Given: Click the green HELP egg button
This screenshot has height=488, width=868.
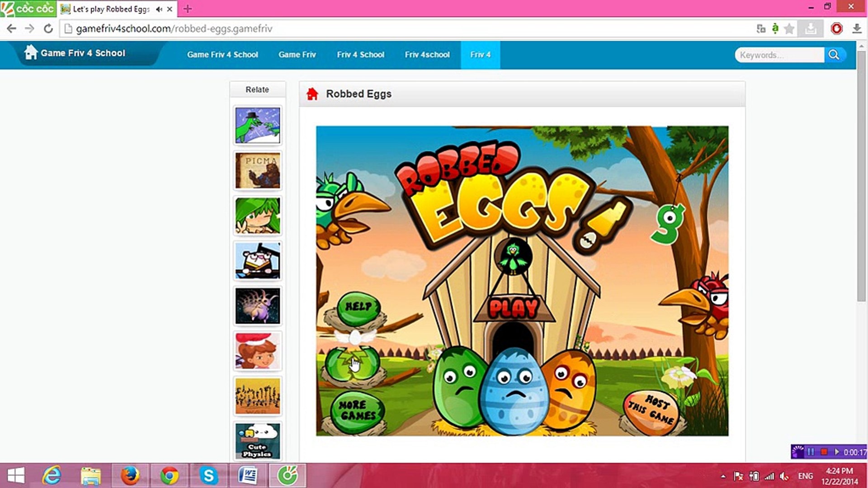Looking at the screenshot, I should click(359, 307).
